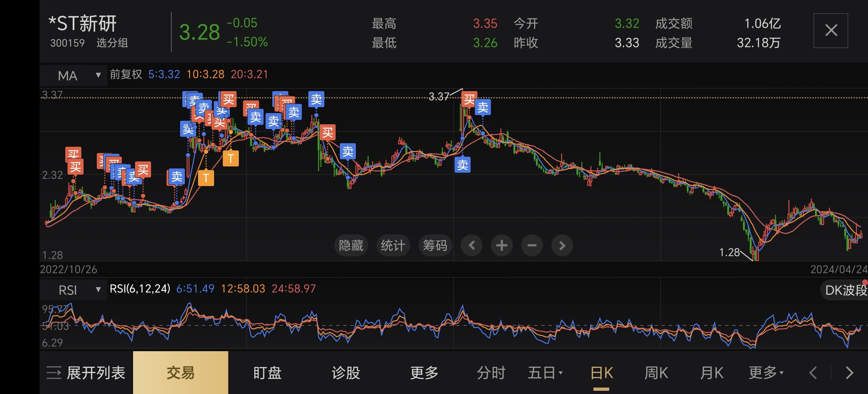Go to previous stock with bottom chevron
The width and height of the screenshot is (868, 394).
click(x=813, y=373)
